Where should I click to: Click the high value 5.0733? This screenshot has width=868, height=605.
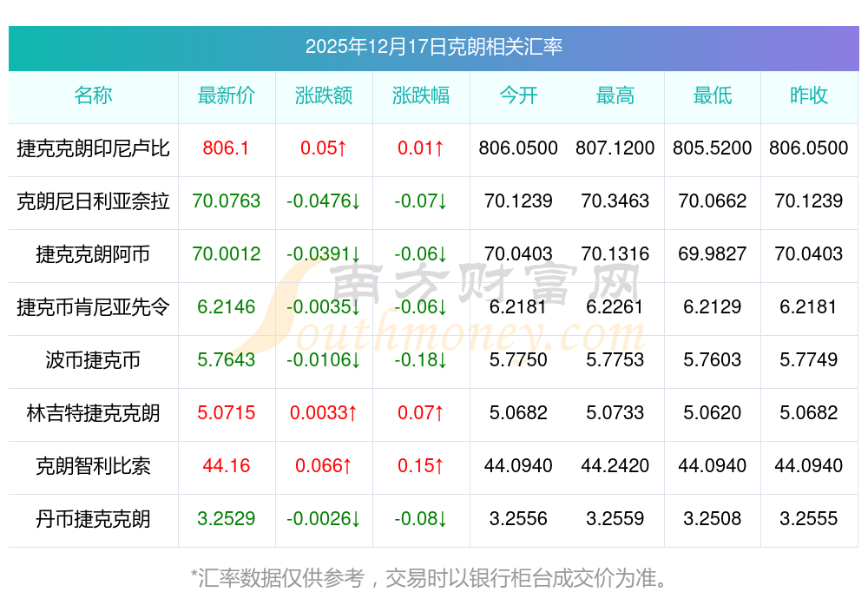coord(615,413)
